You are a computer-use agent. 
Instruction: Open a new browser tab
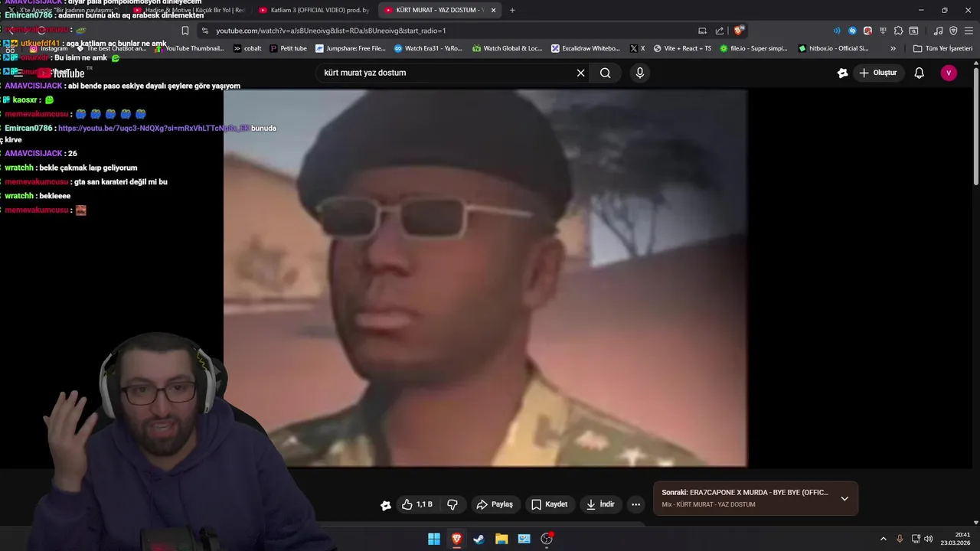pos(512,10)
